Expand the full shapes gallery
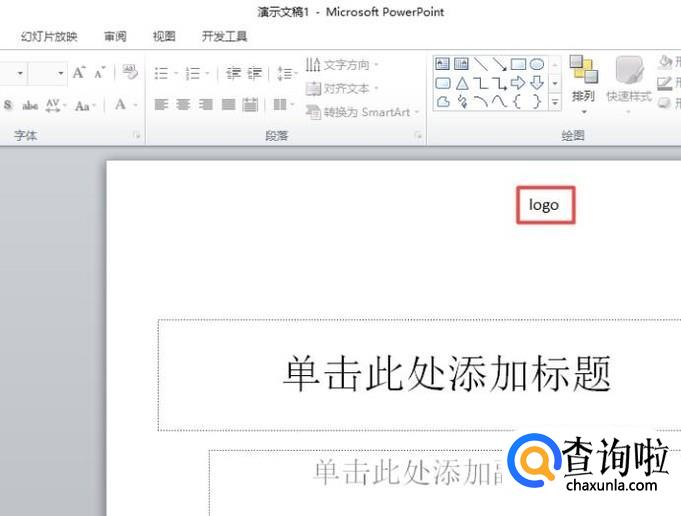Viewport: 681px width, 516px height. pos(555,103)
